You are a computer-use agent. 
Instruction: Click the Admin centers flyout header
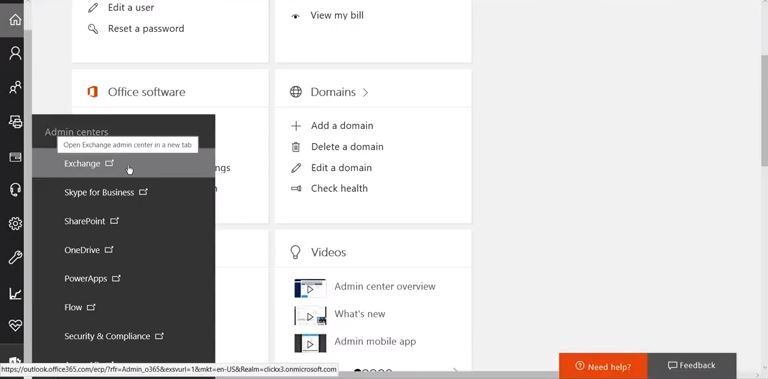click(x=76, y=132)
